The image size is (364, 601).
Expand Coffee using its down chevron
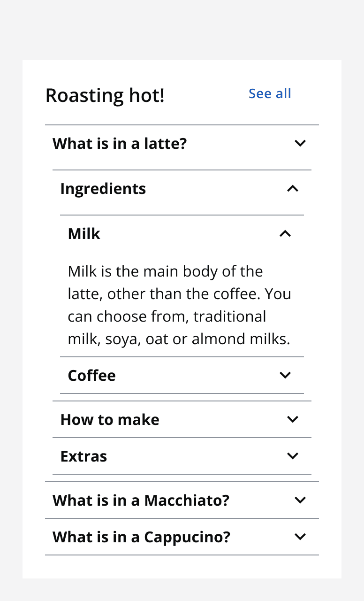coord(285,375)
